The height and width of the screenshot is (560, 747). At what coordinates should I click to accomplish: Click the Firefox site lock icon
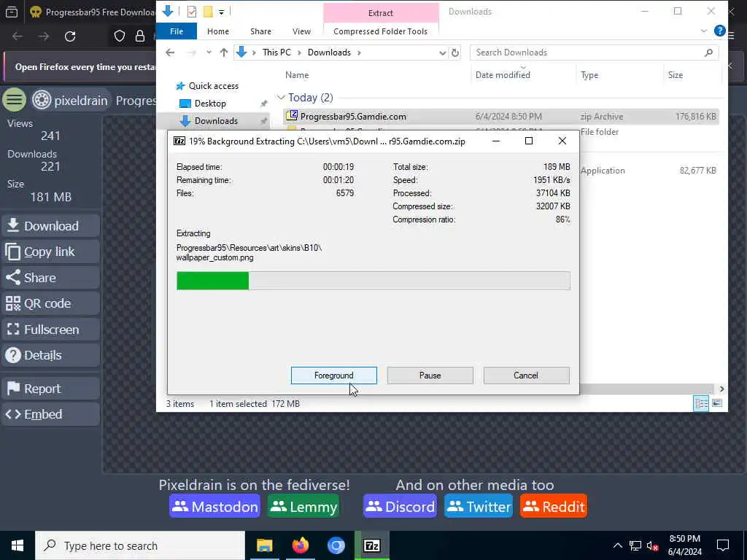point(139,36)
